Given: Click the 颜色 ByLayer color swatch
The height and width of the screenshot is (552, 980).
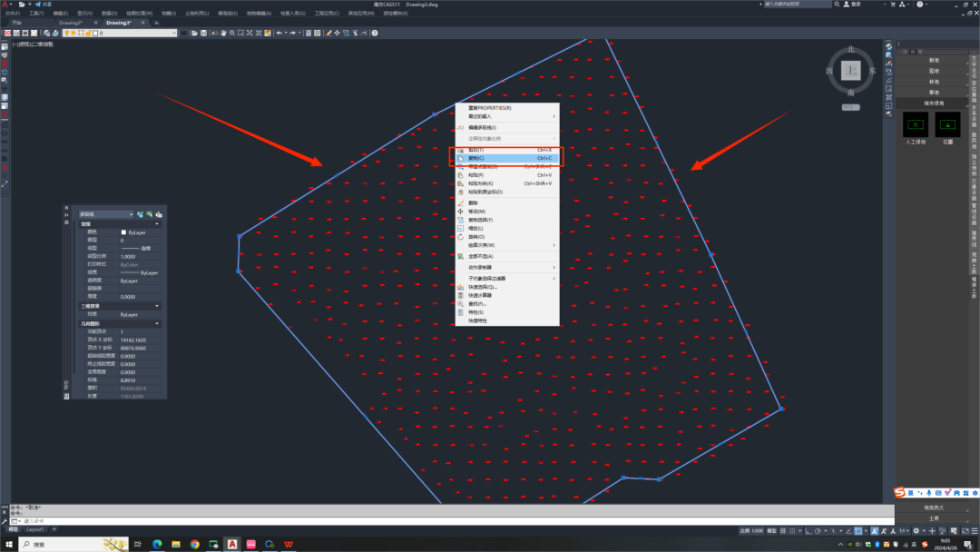Looking at the screenshot, I should 123,232.
